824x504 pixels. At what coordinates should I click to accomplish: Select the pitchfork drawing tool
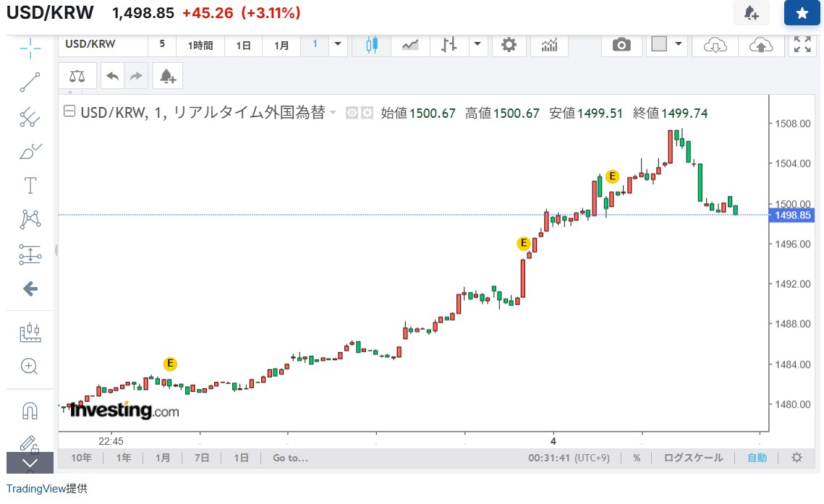tap(30, 116)
